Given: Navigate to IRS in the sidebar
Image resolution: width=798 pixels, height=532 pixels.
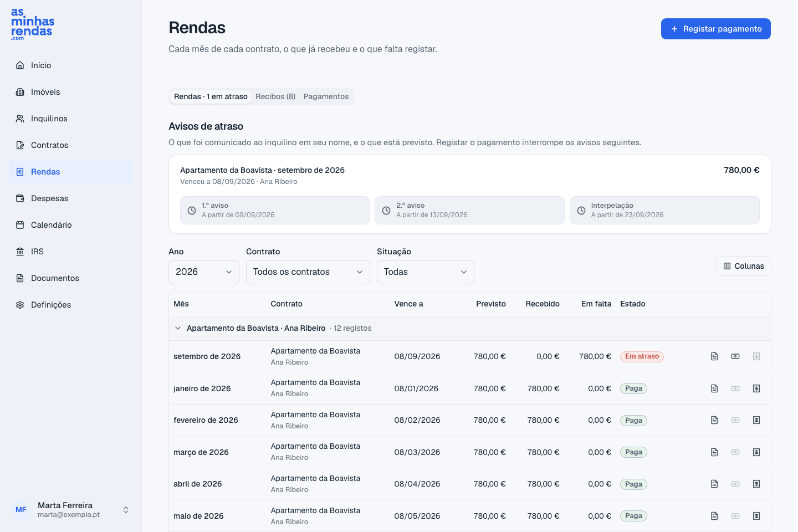Looking at the screenshot, I should coord(71,252).
